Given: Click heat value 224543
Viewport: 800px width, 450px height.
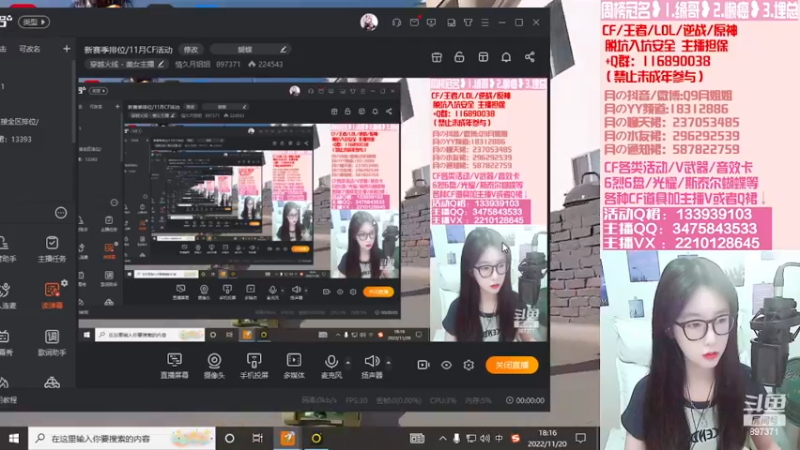Looking at the screenshot, I should pyautogui.click(x=265, y=64).
